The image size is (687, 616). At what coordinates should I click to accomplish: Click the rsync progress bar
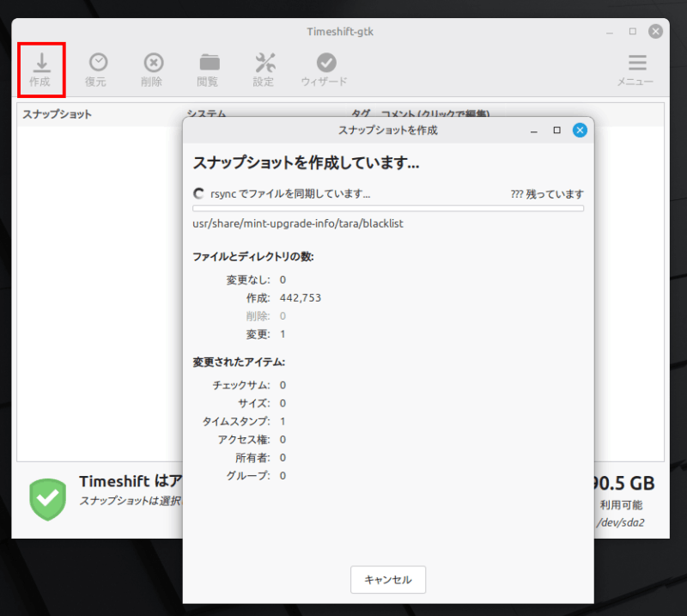point(387,208)
